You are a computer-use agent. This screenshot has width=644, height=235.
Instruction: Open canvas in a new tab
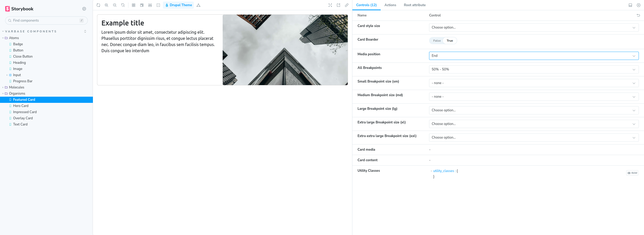338,5
